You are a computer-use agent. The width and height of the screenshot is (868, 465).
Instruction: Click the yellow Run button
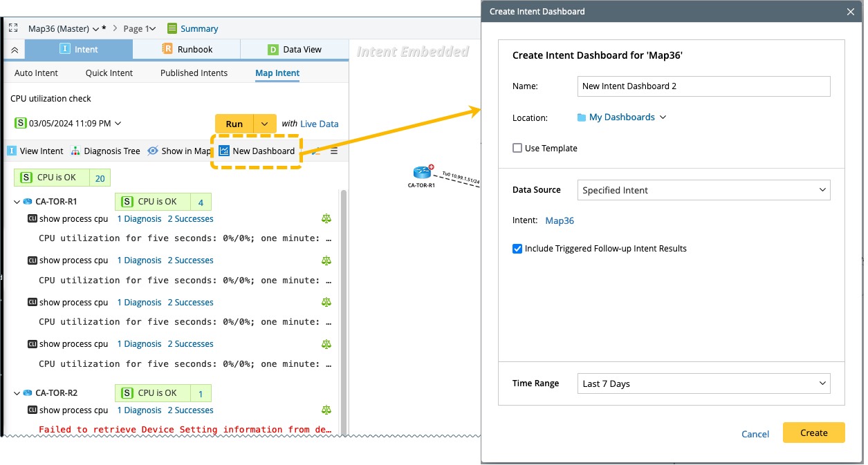coord(234,124)
